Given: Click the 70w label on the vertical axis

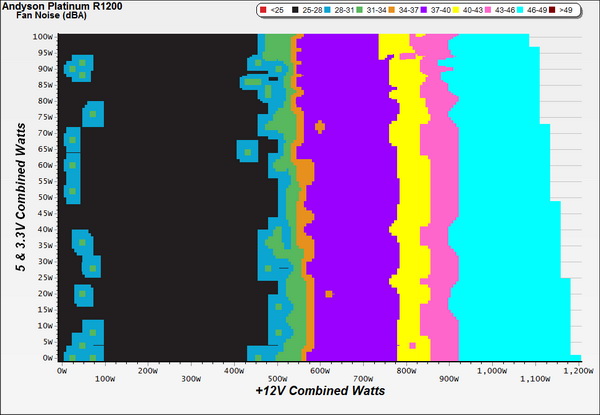Looking at the screenshot, I should tap(45, 133).
